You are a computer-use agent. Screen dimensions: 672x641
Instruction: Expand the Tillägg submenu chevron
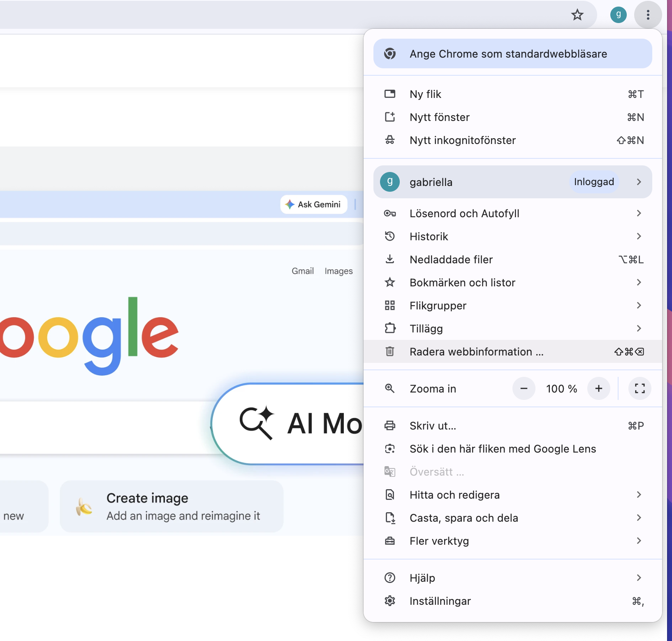coord(639,328)
